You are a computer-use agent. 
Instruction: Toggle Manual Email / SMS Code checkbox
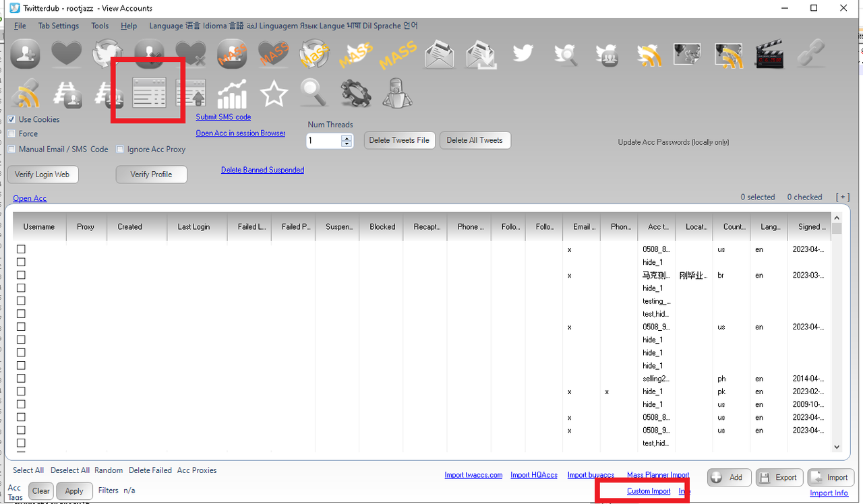coord(11,149)
